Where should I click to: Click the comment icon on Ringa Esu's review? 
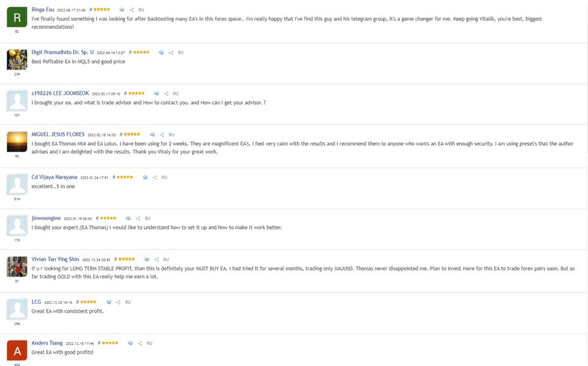[x=122, y=10]
